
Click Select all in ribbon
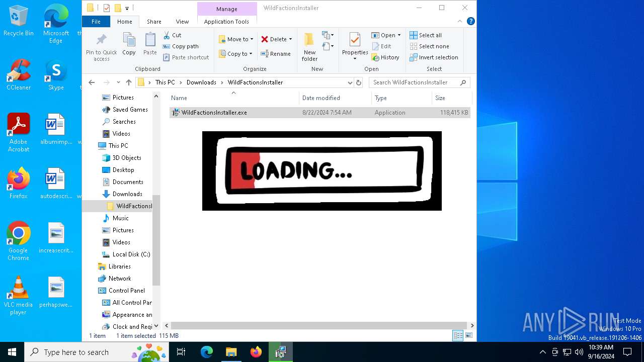[426, 35]
